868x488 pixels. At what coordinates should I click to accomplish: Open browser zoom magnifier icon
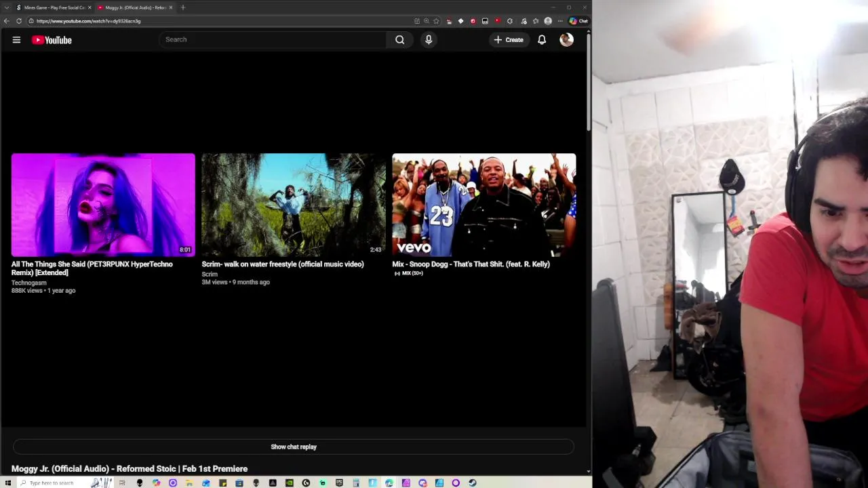(427, 21)
